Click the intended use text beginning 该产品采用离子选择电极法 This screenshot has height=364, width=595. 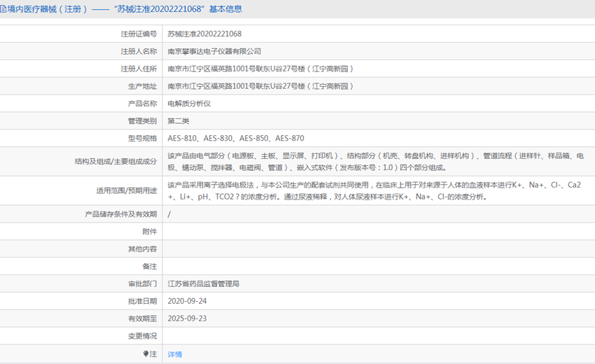(374, 190)
